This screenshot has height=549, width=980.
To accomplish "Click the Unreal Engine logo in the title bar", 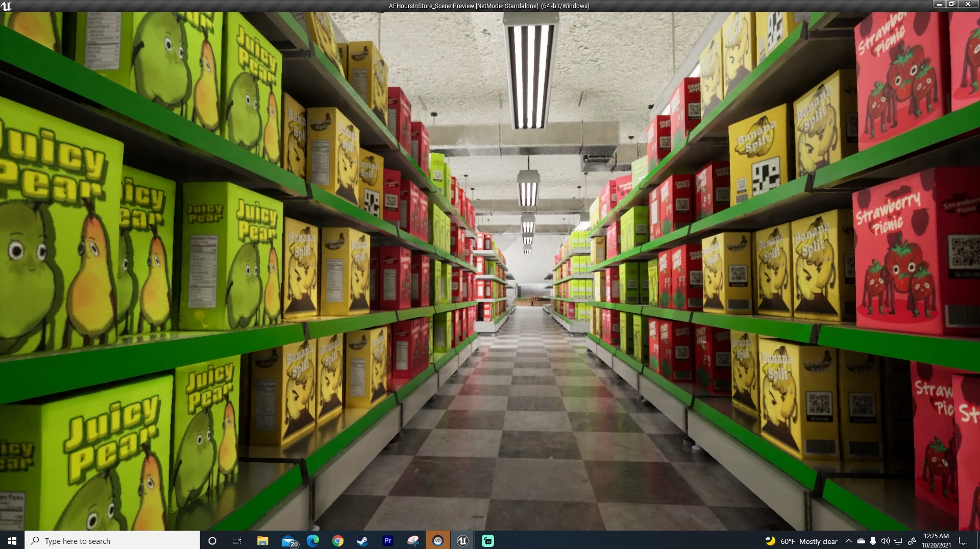I will [6, 6].
